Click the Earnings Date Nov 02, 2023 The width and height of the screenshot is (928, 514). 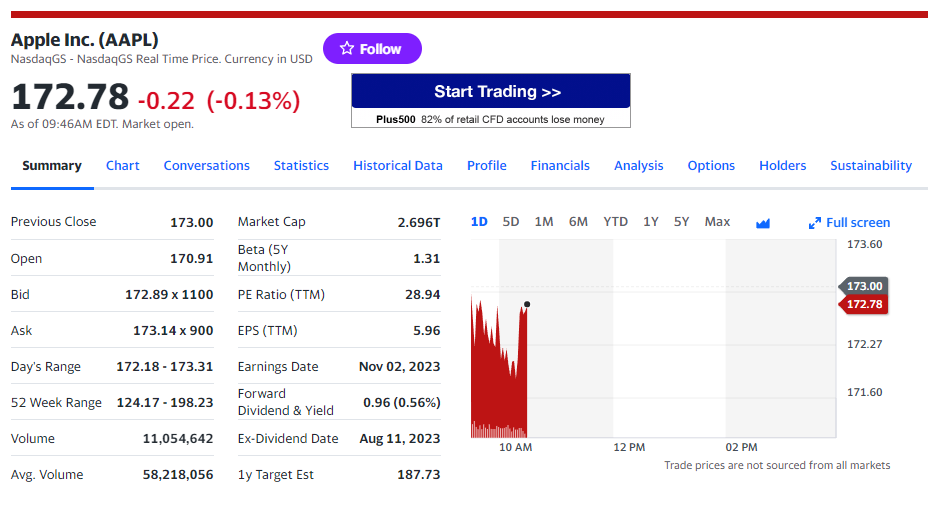399,367
